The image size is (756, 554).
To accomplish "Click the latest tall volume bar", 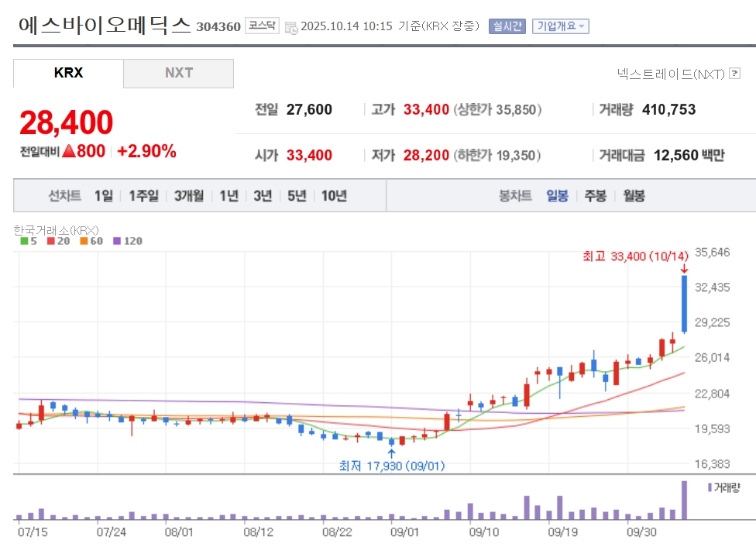I will coord(684,501).
